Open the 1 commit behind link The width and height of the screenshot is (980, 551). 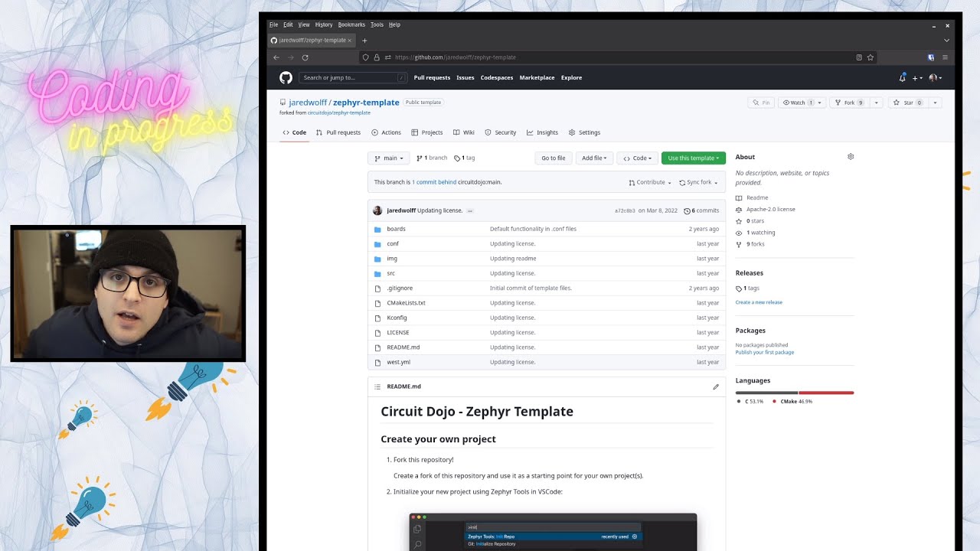click(434, 182)
